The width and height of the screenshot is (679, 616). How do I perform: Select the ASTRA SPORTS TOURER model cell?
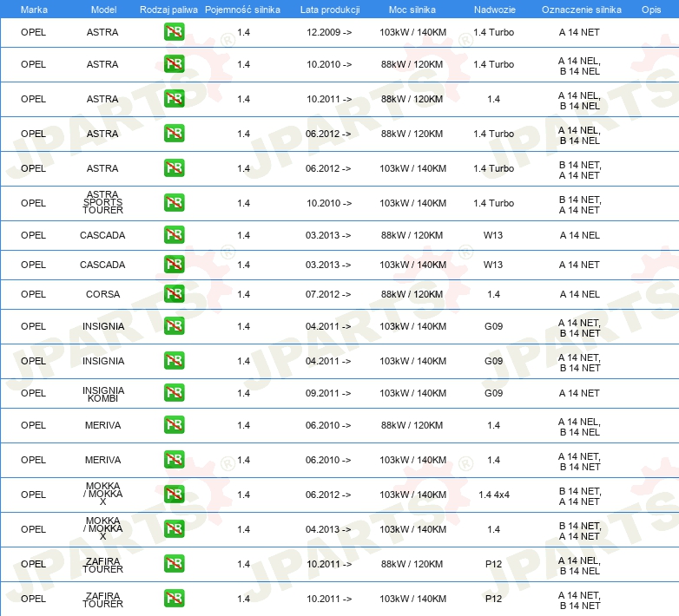coord(102,202)
